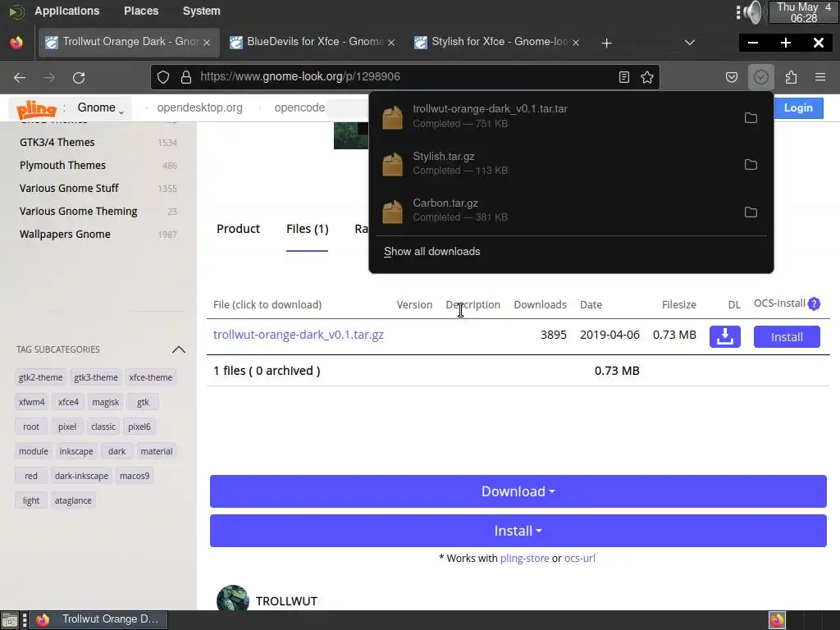Switch to the BlueDevils for Xfce tab

pyautogui.click(x=314, y=43)
